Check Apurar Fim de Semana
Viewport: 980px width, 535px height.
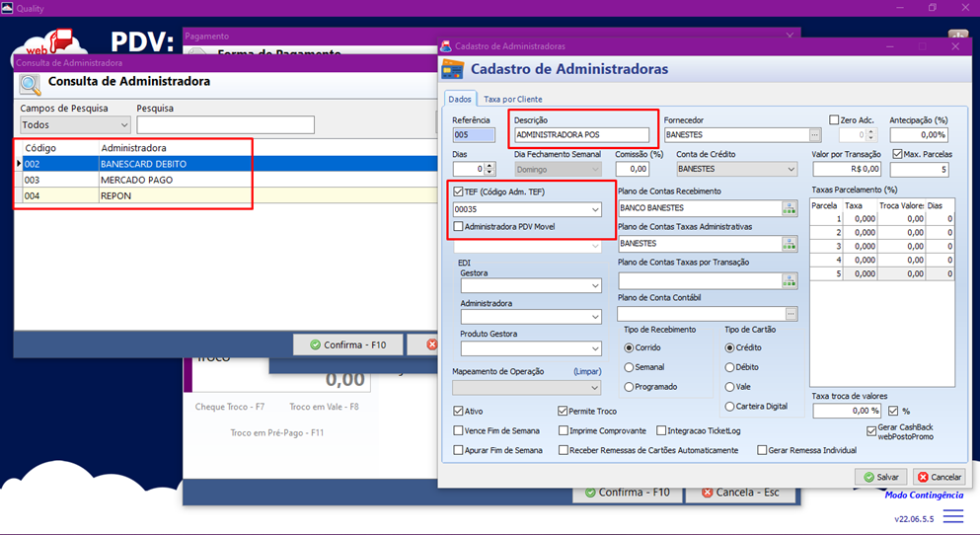pyautogui.click(x=458, y=450)
